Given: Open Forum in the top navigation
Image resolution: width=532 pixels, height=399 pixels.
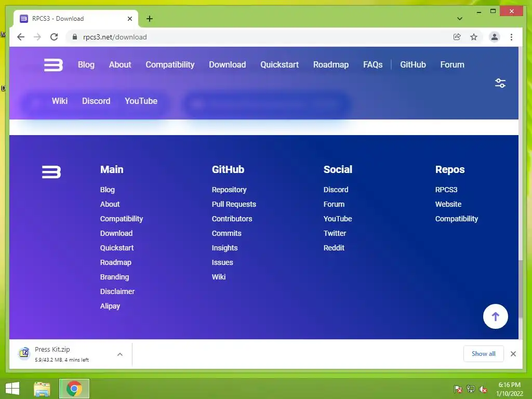Looking at the screenshot, I should coord(453,64).
